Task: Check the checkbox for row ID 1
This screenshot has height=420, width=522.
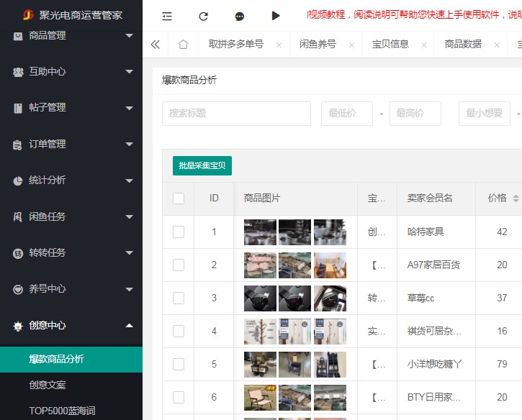Action: 179,232
